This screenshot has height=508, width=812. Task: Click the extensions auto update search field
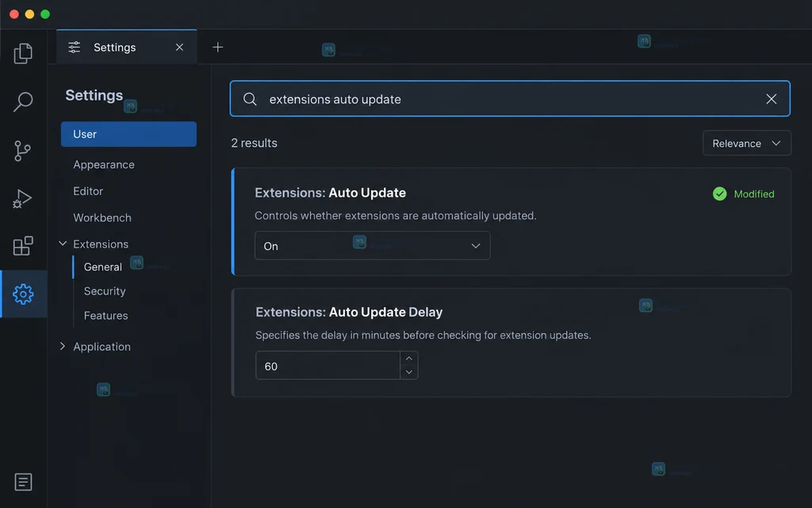click(x=510, y=98)
